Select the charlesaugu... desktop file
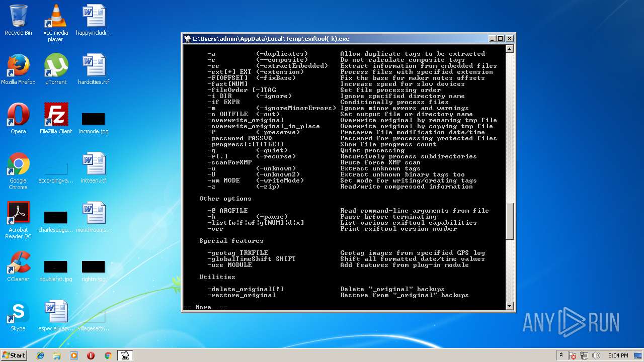The height and width of the screenshot is (362, 644). (56, 221)
